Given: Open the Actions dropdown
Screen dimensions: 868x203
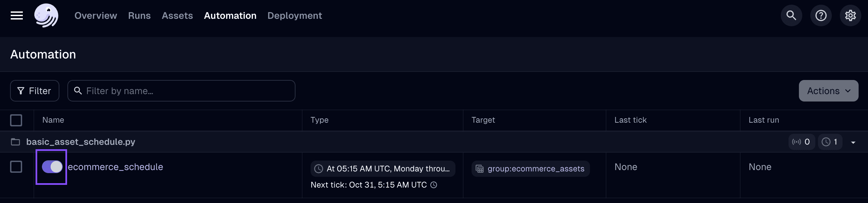Looking at the screenshot, I should click(x=828, y=90).
